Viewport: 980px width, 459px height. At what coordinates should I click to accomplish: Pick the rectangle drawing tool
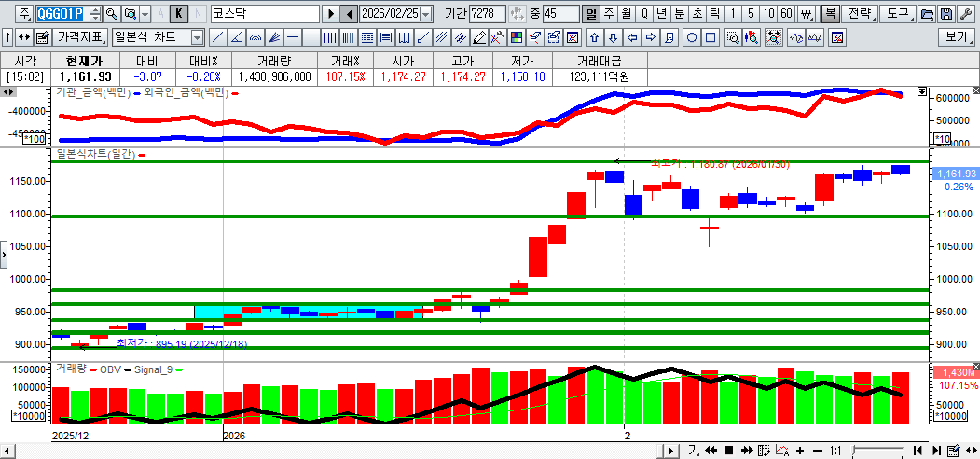click(x=711, y=38)
